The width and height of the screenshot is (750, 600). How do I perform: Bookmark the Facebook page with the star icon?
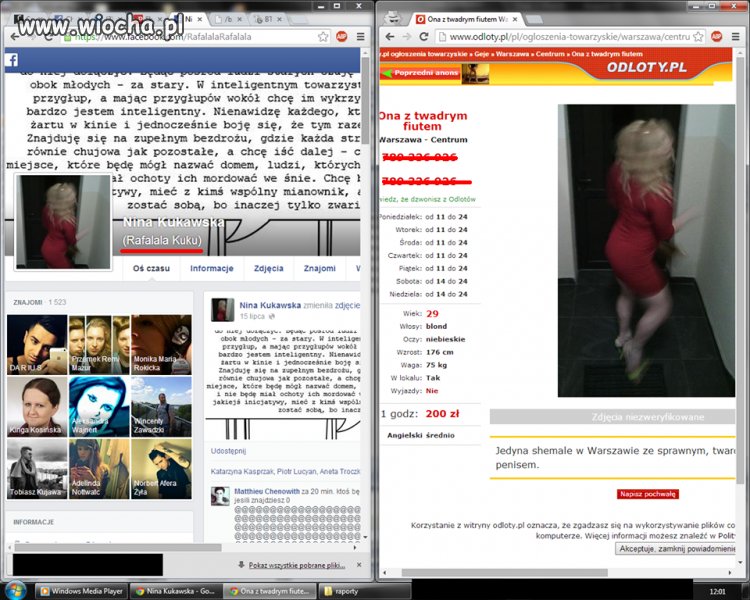click(323, 37)
